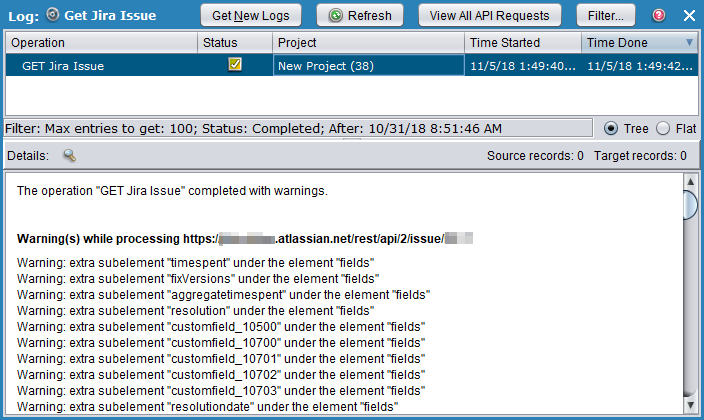Click the New Project (38) cell
The width and height of the screenshot is (704, 420).
click(x=369, y=66)
